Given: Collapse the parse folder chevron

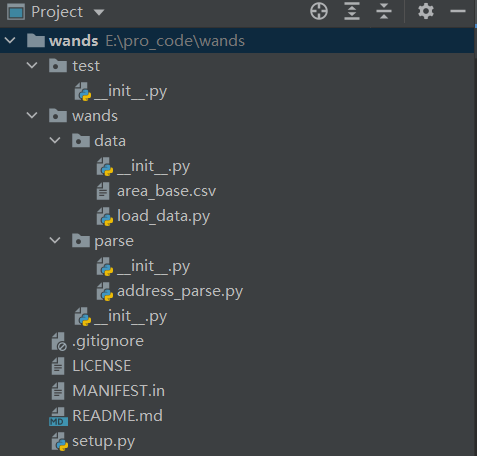Looking at the screenshot, I should click(x=55, y=240).
